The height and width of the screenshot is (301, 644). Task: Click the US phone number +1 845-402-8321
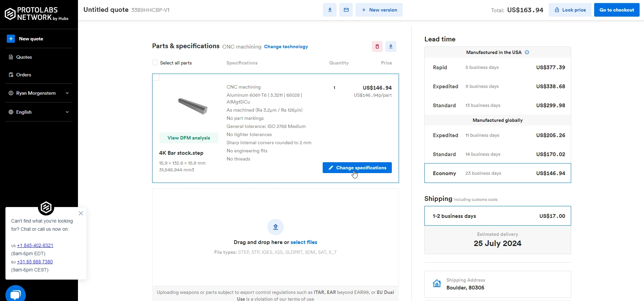(x=35, y=245)
